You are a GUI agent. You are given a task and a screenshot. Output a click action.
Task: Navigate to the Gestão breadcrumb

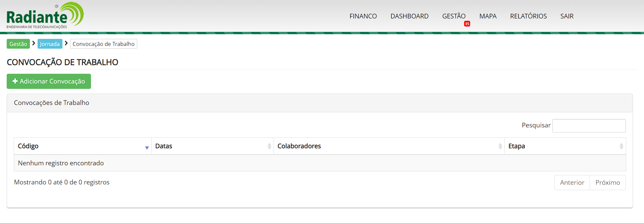(x=18, y=44)
